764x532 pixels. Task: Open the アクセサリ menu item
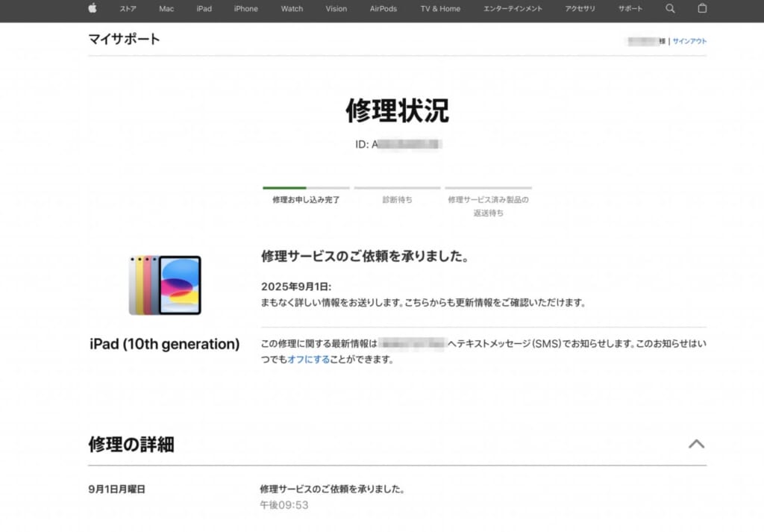580,9
